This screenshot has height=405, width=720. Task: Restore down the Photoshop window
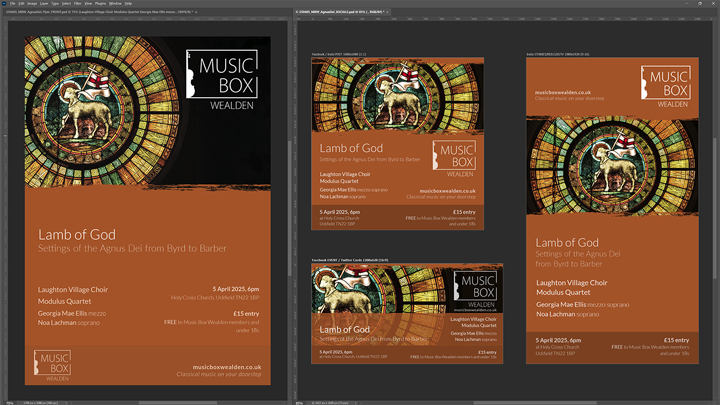[700, 3]
